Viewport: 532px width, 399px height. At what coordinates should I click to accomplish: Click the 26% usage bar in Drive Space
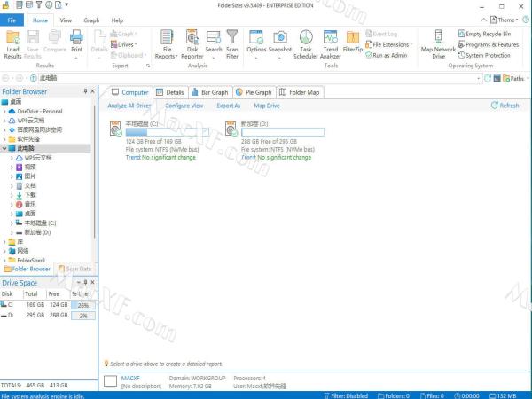[83, 305]
